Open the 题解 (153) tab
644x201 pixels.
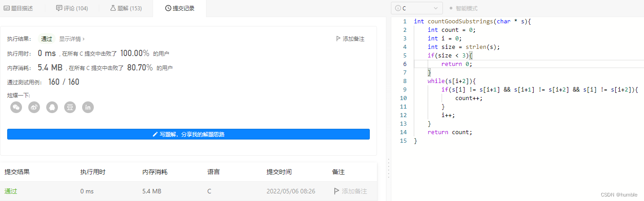pyautogui.click(x=126, y=8)
